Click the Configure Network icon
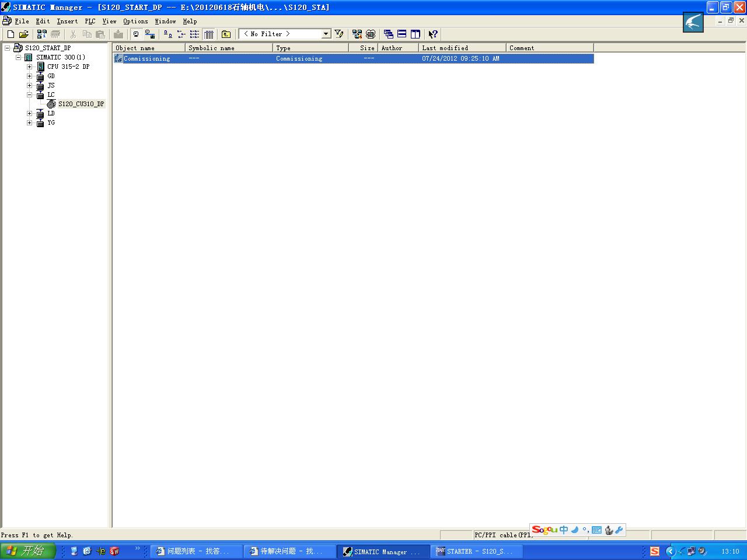Viewport: 747px width, 560px height. 357,34
